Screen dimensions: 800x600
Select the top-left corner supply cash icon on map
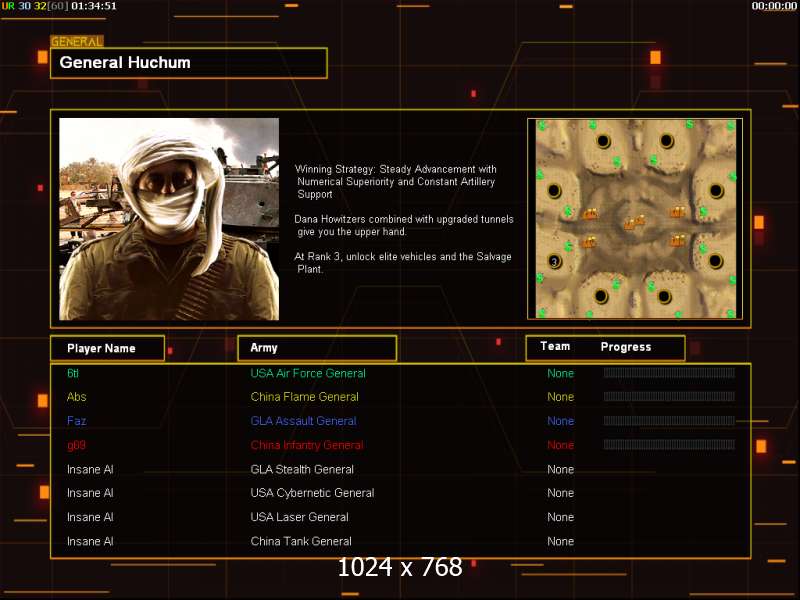tap(542, 126)
